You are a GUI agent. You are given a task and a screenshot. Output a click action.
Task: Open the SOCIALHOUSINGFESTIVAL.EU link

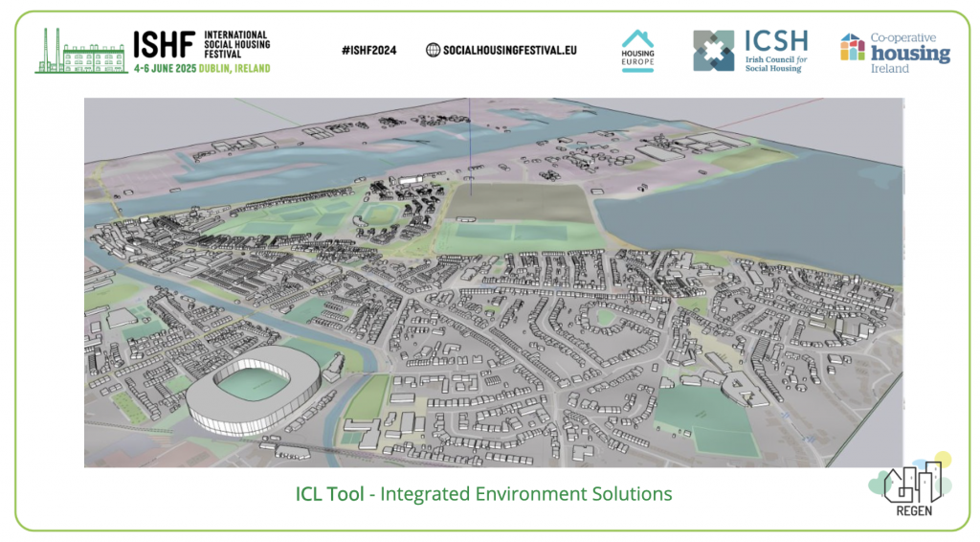(509, 50)
